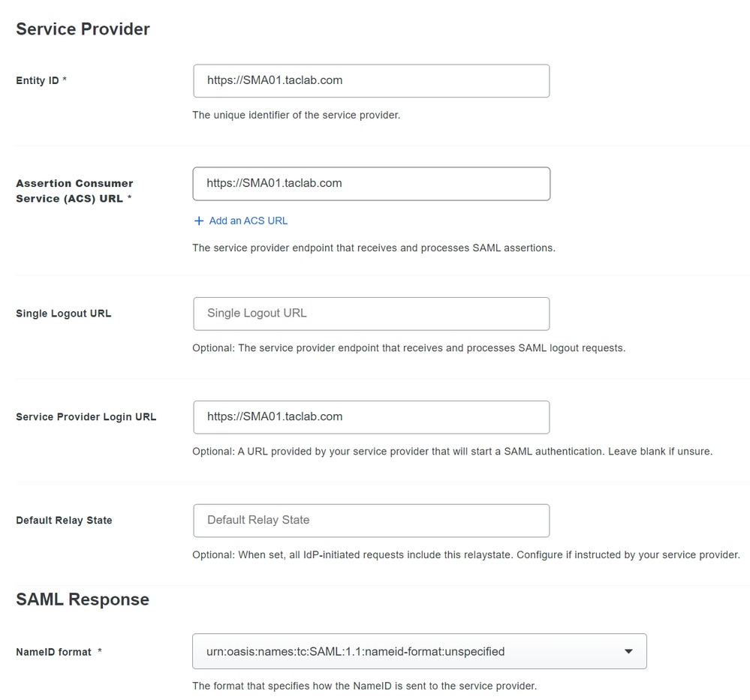The image size is (750, 700).
Task: Click the IdP-initiated relaystate help text
Action: click(466, 554)
